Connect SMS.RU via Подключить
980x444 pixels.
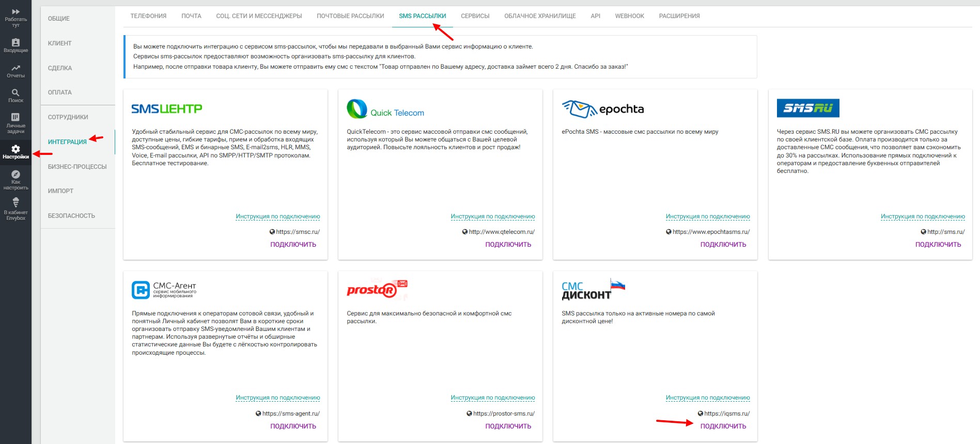938,245
